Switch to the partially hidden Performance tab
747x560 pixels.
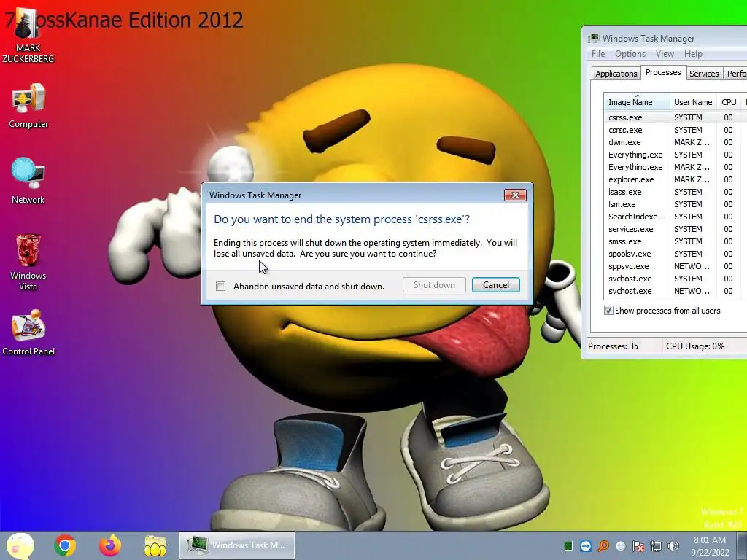735,74
